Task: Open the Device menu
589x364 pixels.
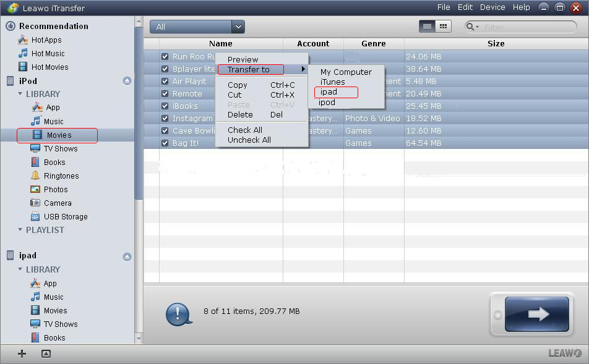Action: coord(492,7)
